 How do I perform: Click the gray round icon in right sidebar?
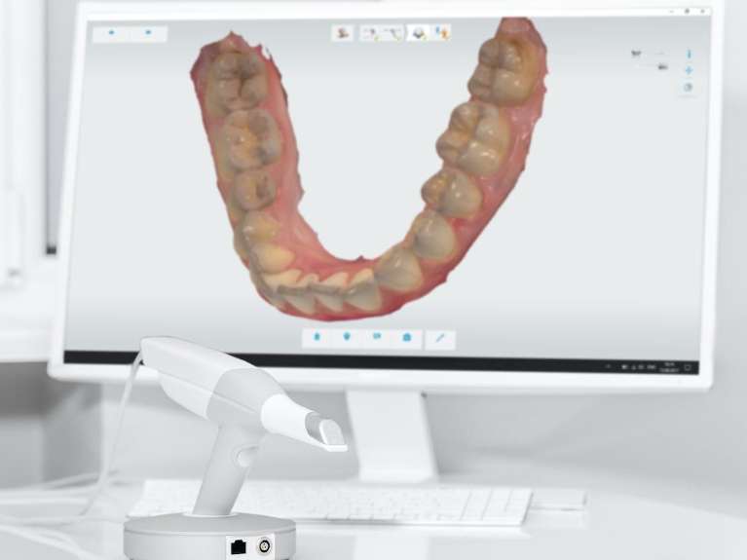pyautogui.click(x=689, y=87)
